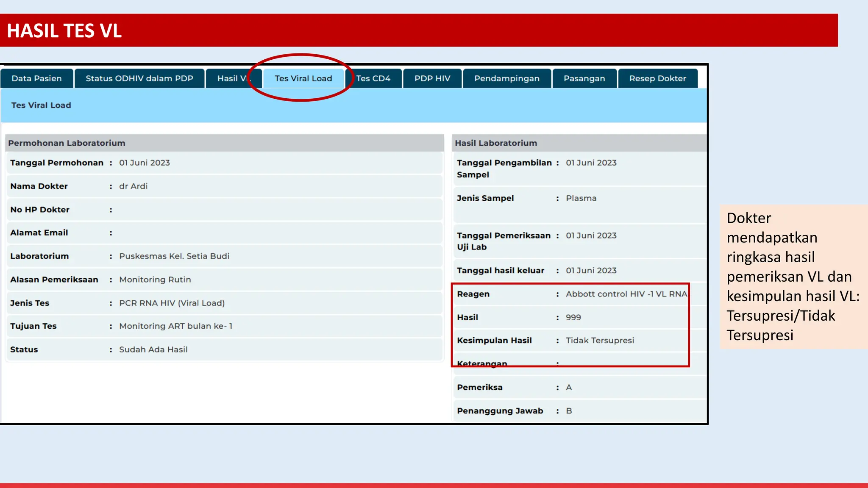
Task: Go to the PDP HIV tab
Action: point(432,78)
